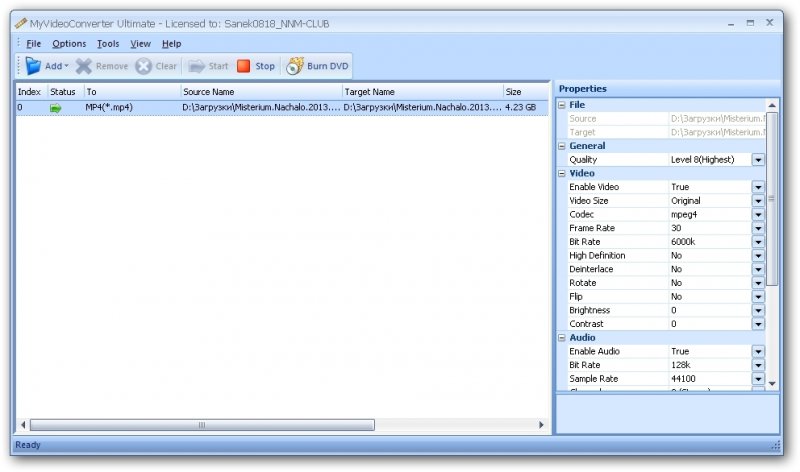Click the left arrow of horizontal scrollbar

(x=23, y=425)
